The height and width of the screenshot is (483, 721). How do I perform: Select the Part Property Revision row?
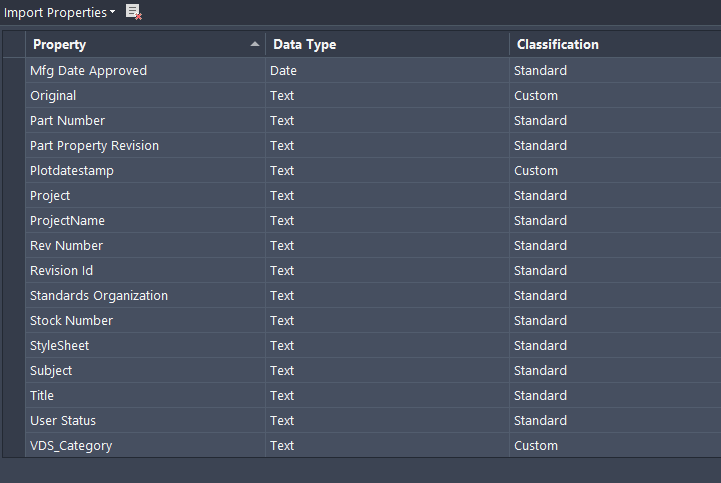point(94,146)
